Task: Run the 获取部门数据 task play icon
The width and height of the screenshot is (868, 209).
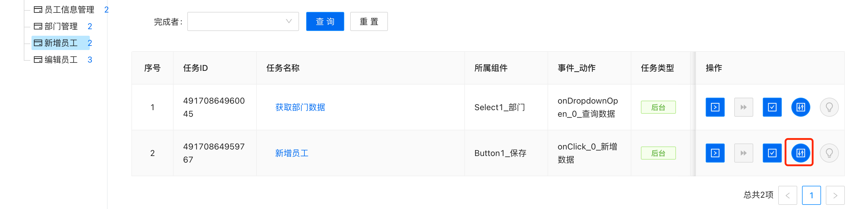Action: pos(715,107)
